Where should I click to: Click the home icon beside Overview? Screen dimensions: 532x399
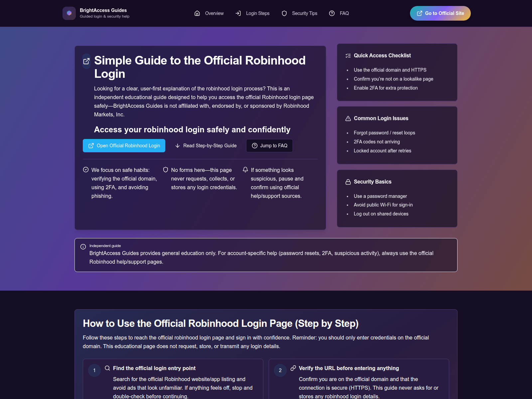[x=197, y=13]
